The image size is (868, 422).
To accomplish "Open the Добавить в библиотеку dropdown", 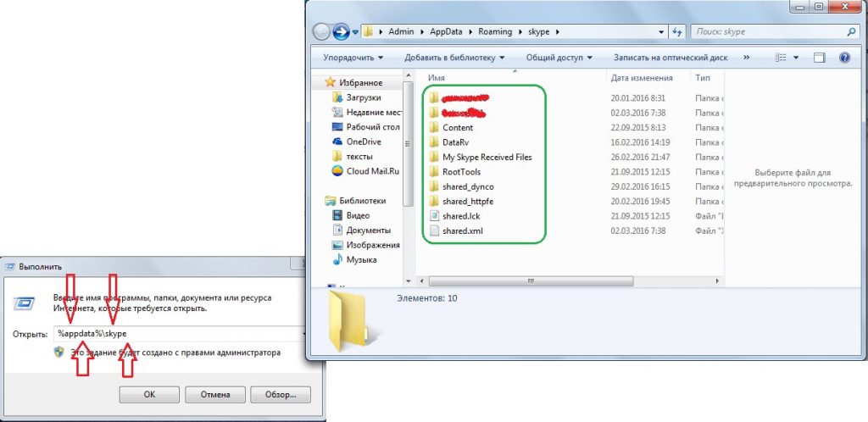I will (x=454, y=58).
